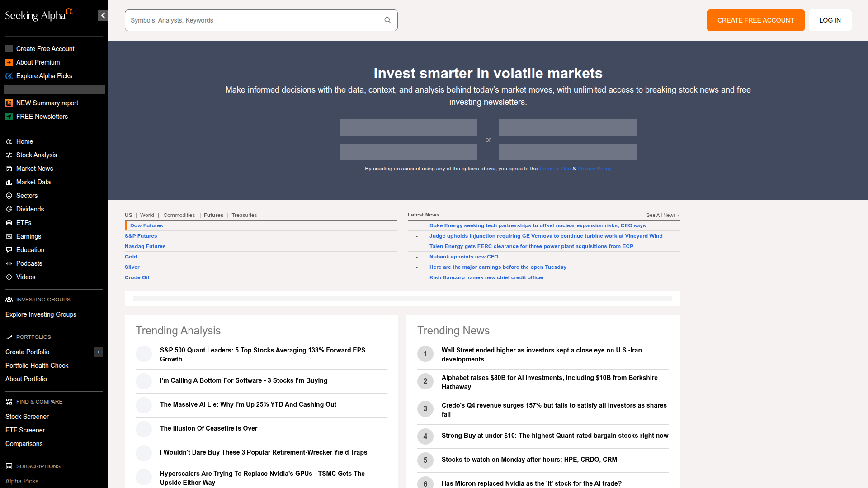Open Alphabet raises $80B trending news item
868x488 pixels.
(550, 382)
